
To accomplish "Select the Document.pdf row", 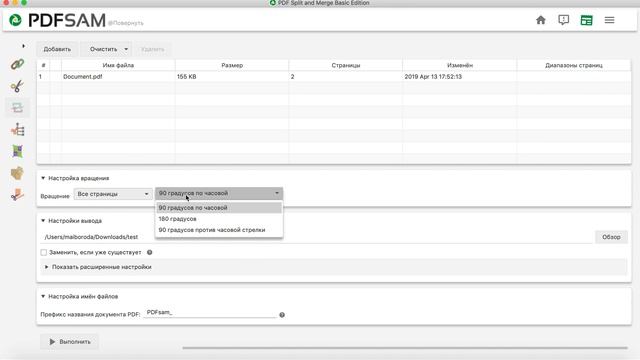I will tap(334, 76).
